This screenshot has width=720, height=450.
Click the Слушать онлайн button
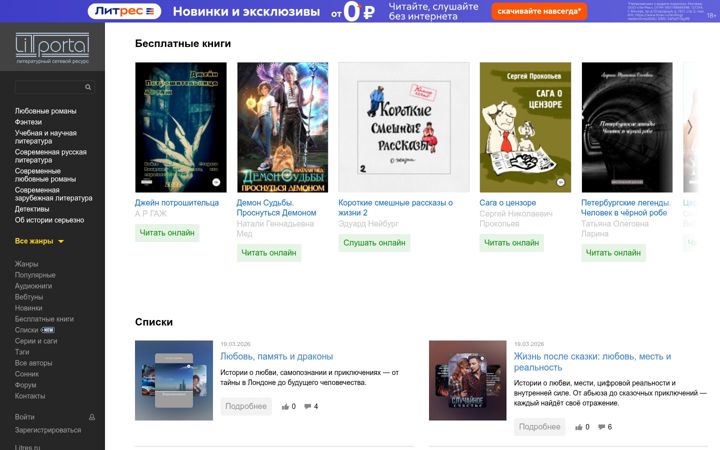(x=374, y=243)
